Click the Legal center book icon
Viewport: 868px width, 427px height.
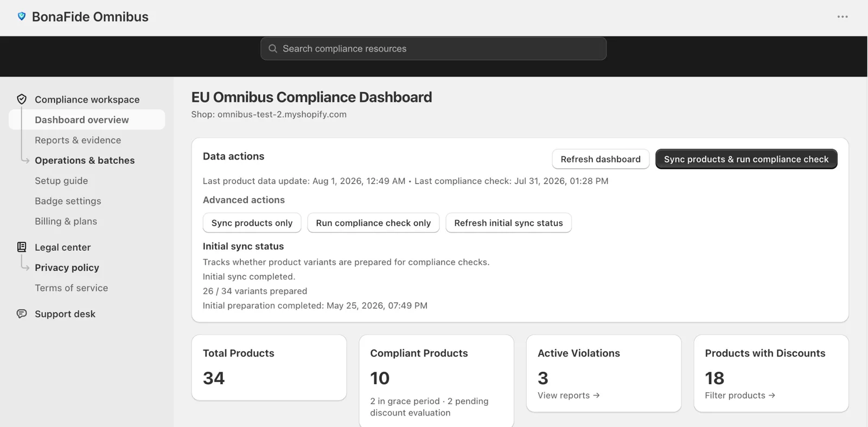tap(22, 247)
